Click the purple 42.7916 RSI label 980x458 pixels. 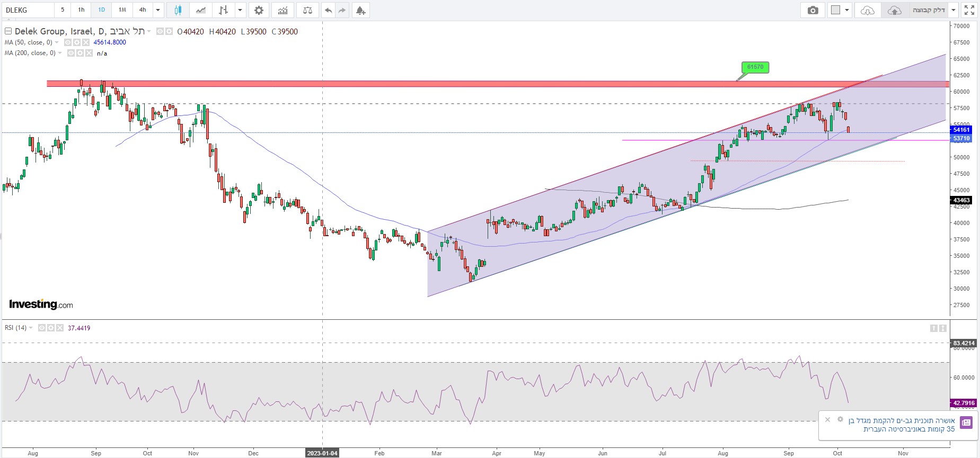pos(964,403)
